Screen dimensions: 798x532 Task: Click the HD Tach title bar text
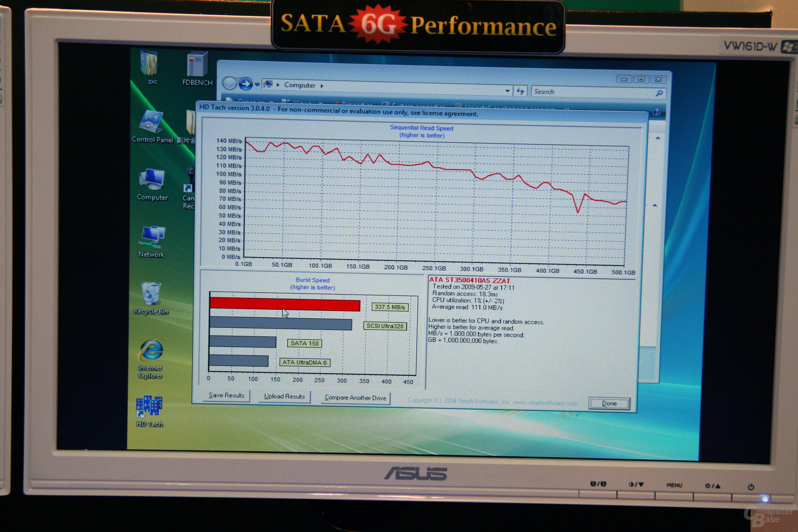338,110
